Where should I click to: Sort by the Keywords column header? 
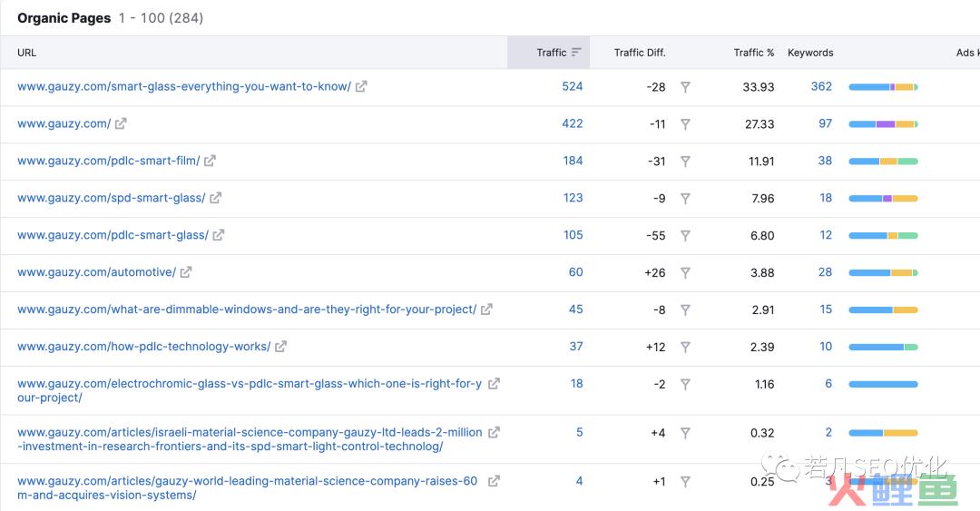810,53
